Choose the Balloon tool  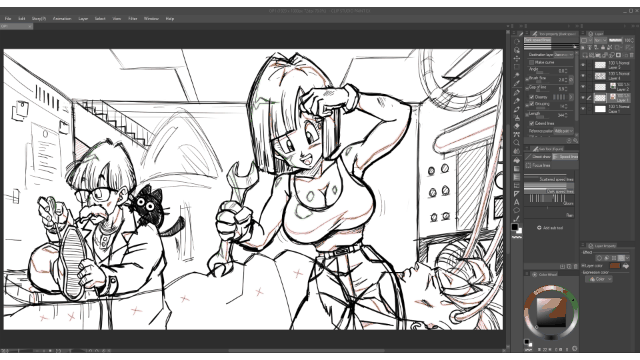(x=516, y=210)
